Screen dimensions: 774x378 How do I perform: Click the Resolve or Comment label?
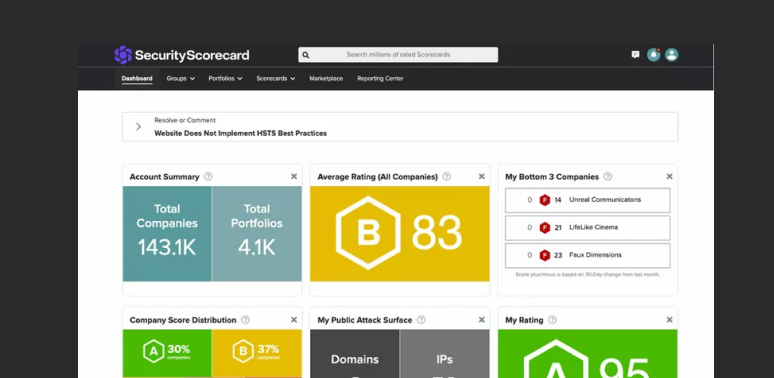coord(185,120)
